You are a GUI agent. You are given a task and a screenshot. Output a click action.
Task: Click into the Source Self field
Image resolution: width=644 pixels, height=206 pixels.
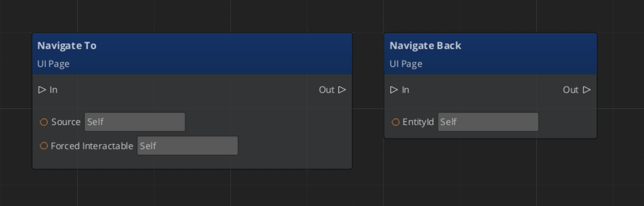click(x=135, y=122)
